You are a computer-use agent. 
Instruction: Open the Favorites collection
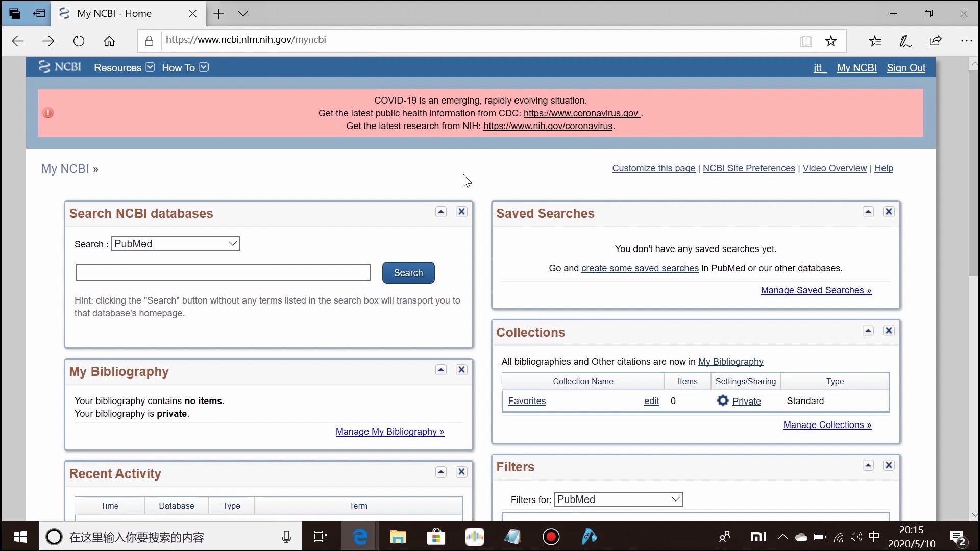click(527, 401)
